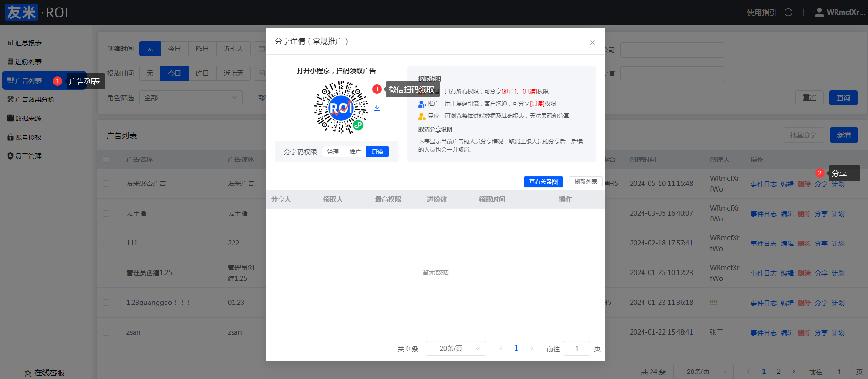Go to page 2 of ad list
Screen dimensions: 868x379
(x=779, y=371)
